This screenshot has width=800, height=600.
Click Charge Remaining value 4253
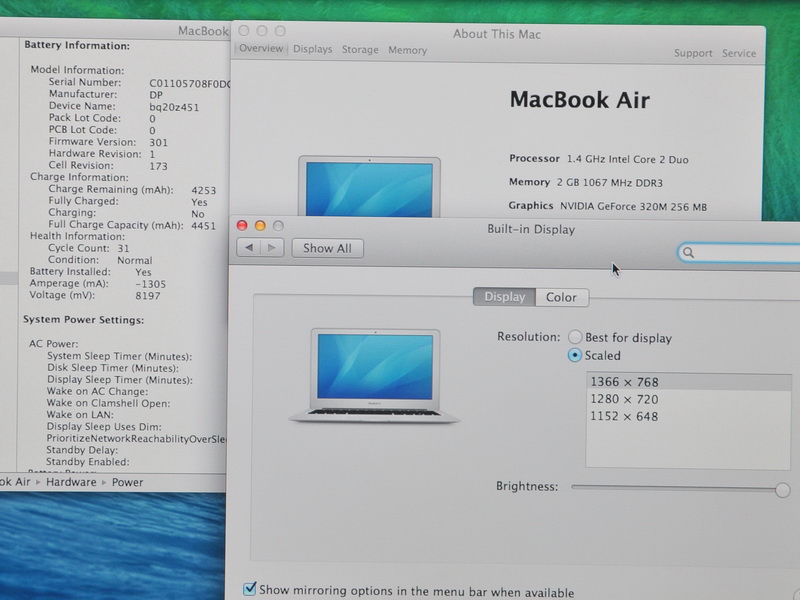pyautogui.click(x=204, y=190)
